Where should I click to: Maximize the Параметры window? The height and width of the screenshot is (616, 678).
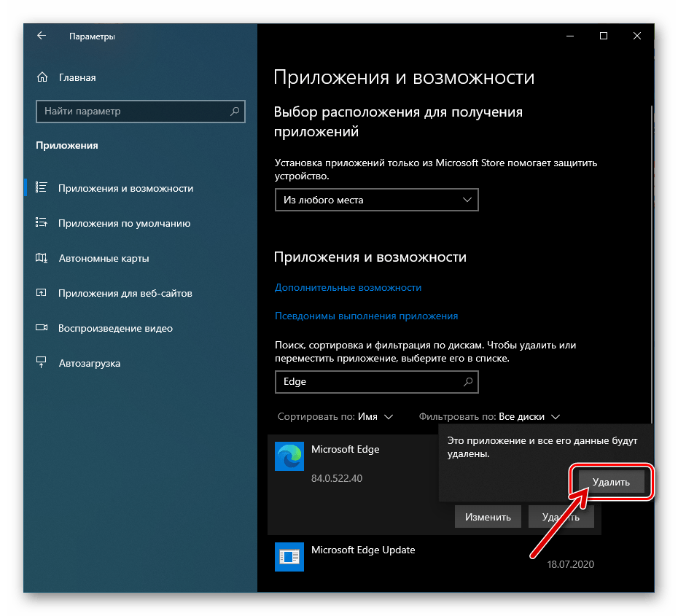click(x=603, y=36)
